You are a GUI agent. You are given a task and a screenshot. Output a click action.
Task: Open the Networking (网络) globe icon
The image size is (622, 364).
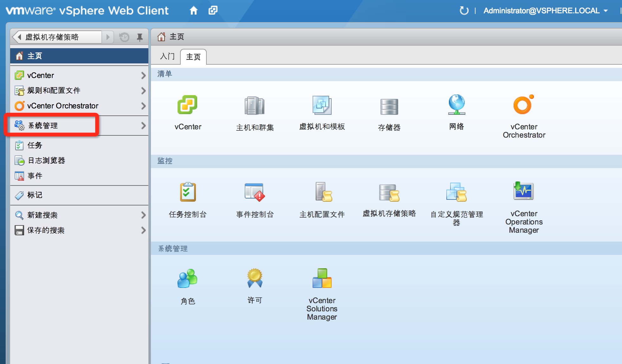point(457,104)
